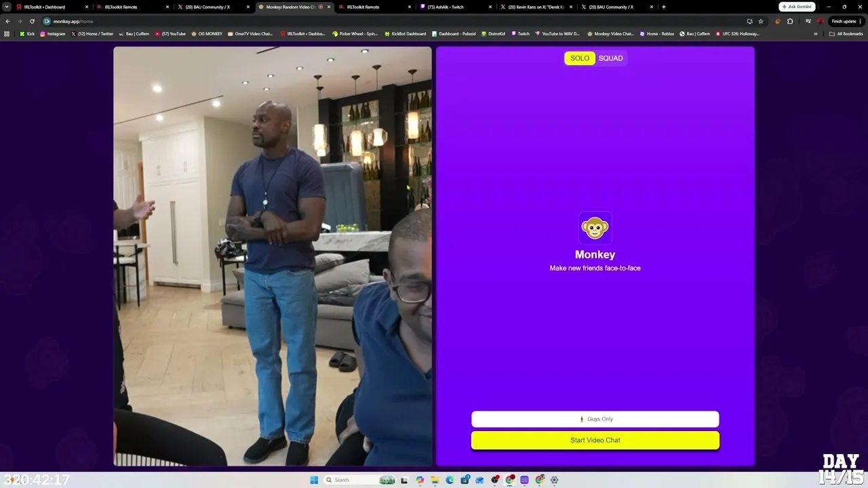
Task: Bookmark this page with the star icon
Action: (760, 21)
